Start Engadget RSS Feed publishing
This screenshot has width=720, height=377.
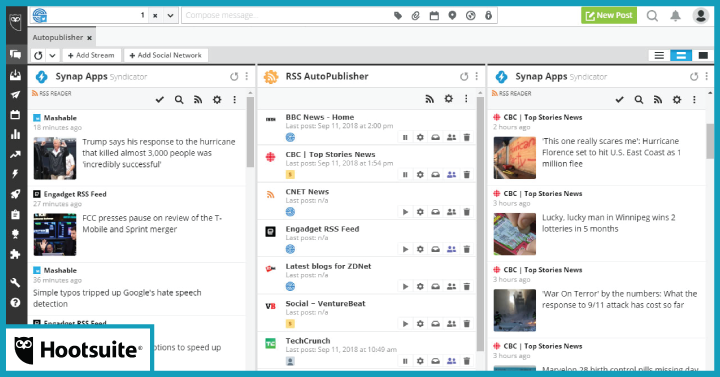(x=405, y=249)
